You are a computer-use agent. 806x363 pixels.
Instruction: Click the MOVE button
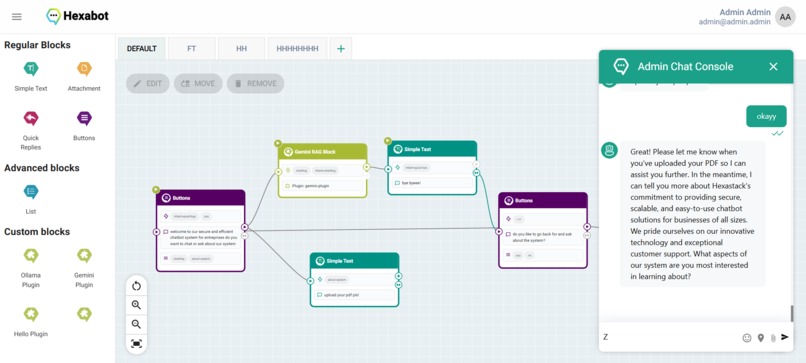tap(198, 83)
